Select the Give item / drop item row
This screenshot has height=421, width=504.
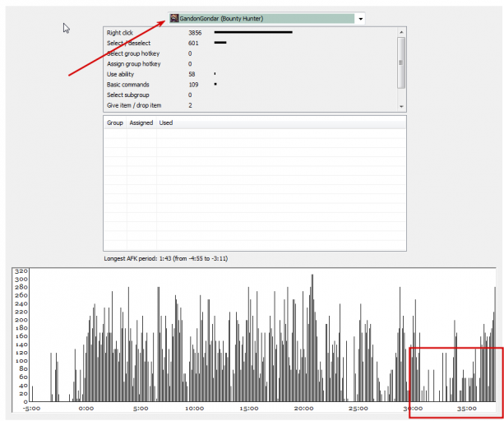coord(251,105)
